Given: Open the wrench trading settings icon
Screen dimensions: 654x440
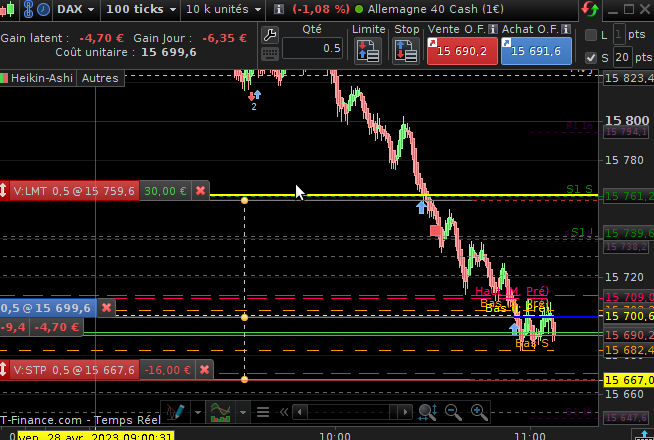Looking at the screenshot, I should click(x=270, y=35).
